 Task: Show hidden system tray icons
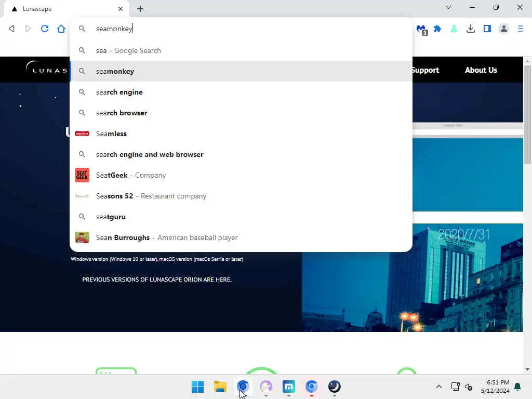(x=438, y=387)
